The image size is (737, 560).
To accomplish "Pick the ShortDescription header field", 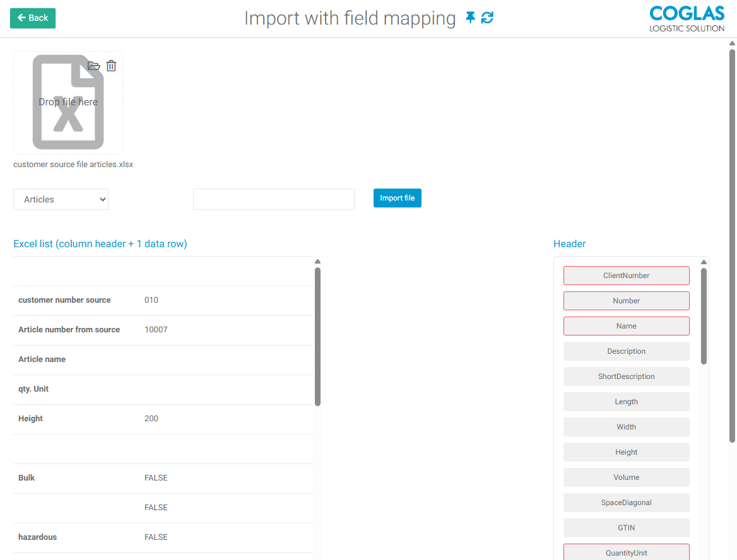I will click(626, 376).
